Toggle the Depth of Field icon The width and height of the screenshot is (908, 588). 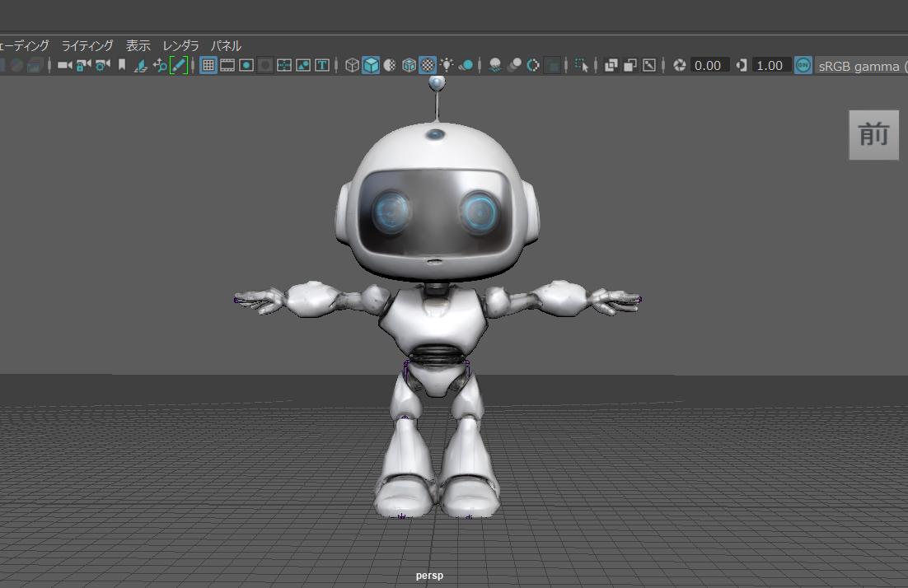[x=552, y=65]
